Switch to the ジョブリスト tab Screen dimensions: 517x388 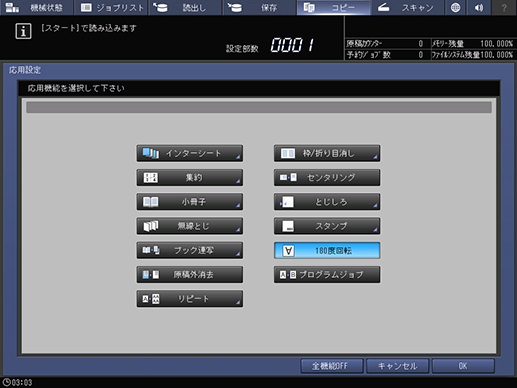(x=111, y=7)
